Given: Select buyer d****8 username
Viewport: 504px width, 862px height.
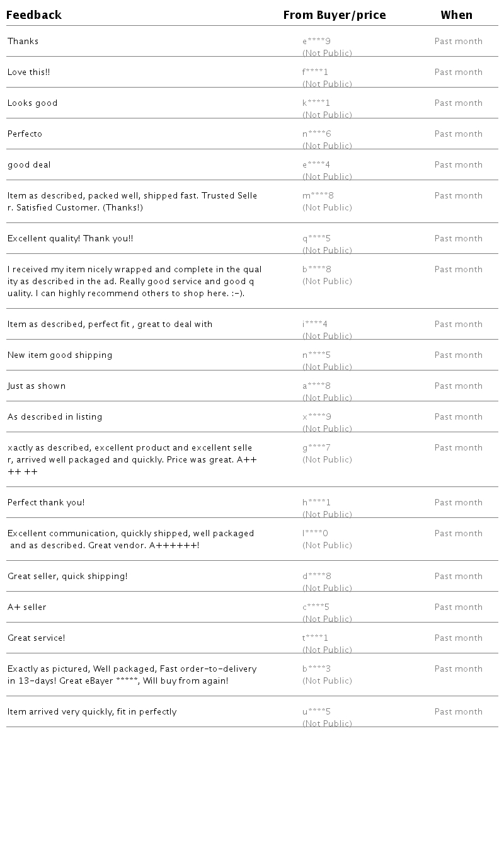Looking at the screenshot, I should point(316,577).
